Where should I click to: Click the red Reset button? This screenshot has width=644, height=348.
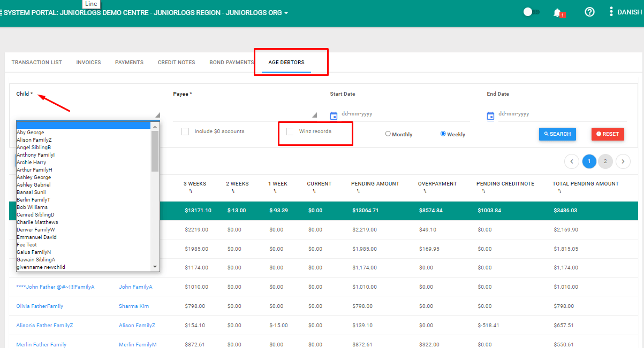(x=608, y=134)
